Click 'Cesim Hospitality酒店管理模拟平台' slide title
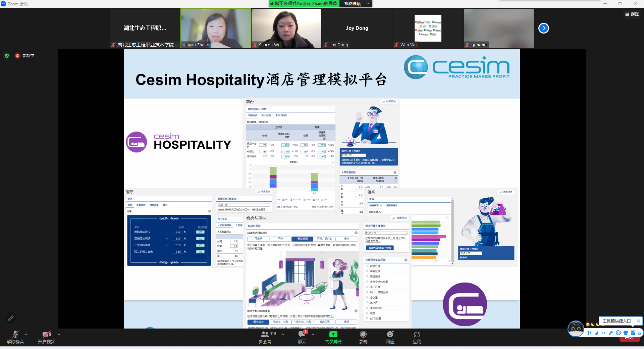This screenshot has width=644, height=349. click(261, 80)
